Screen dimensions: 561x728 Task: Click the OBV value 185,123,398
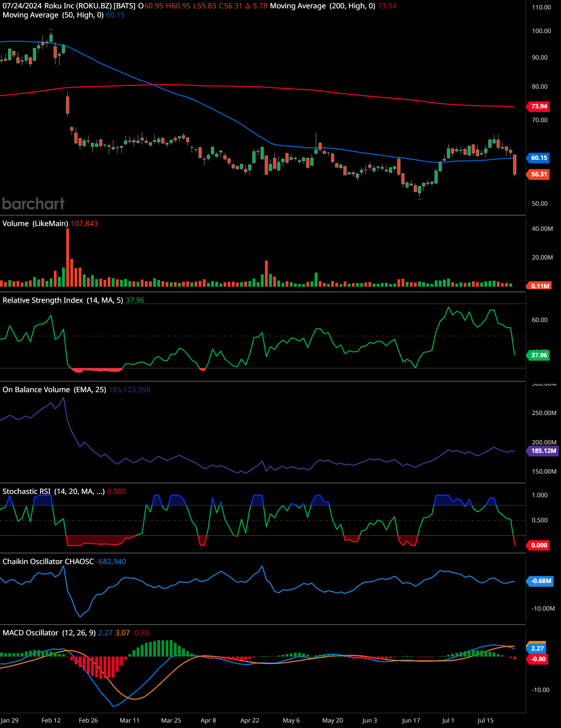[129, 390]
